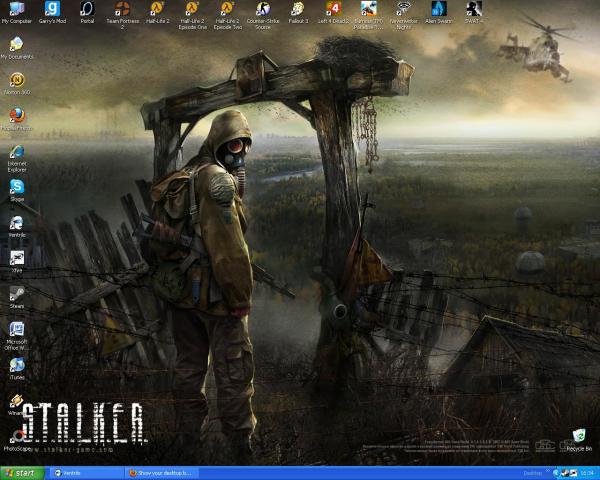Select the Recycle Bin icon
Image resolution: width=600 pixels, height=480 pixels.
point(579,436)
